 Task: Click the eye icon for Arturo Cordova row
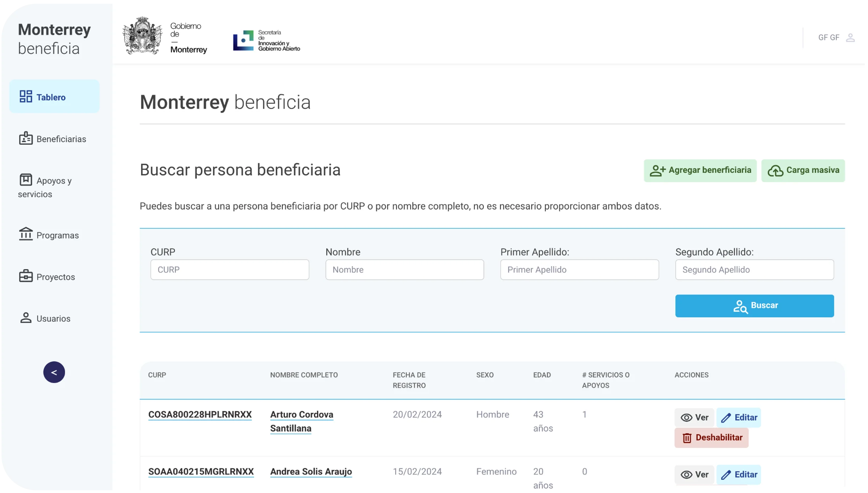pos(687,418)
